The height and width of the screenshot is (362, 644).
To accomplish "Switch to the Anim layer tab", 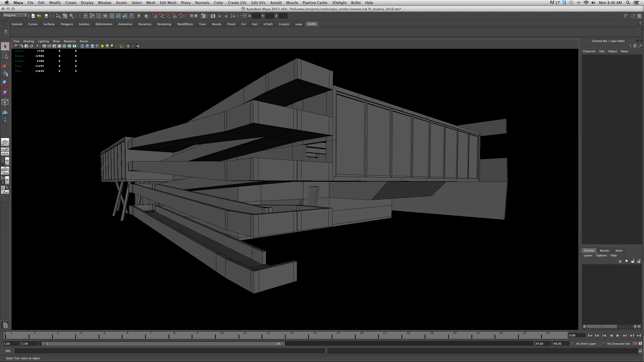I will click(x=619, y=251).
